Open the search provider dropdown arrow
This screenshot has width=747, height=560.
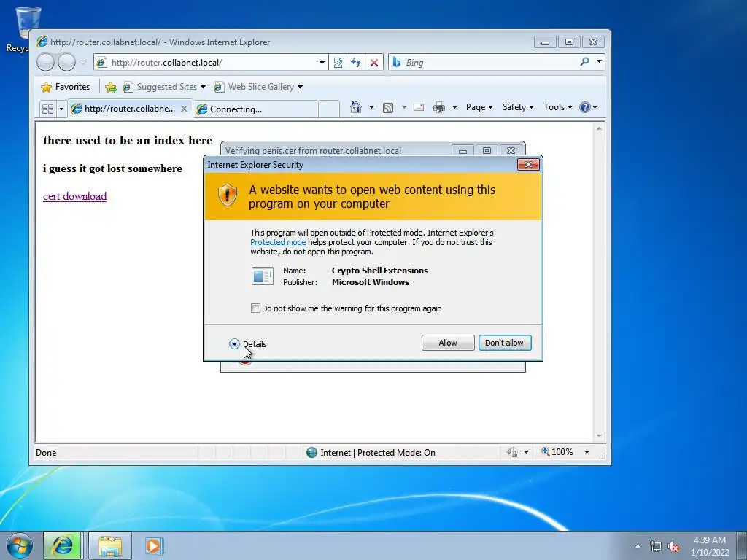tap(600, 62)
